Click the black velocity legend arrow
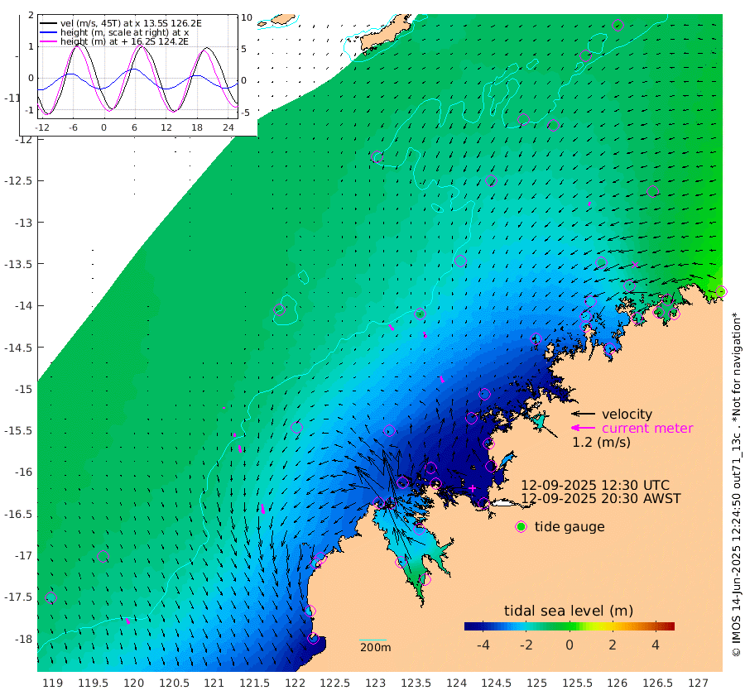The height and width of the screenshot is (700, 745). 583,414
